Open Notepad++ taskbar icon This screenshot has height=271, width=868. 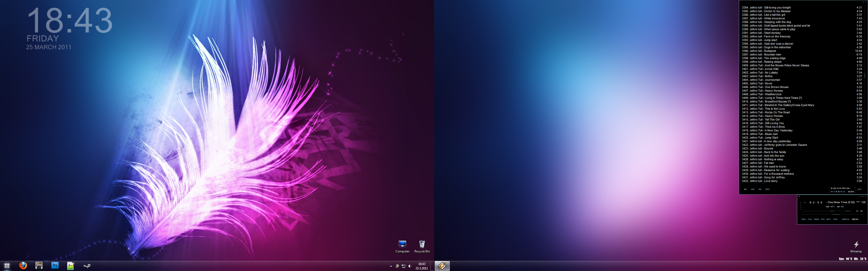pos(71,266)
